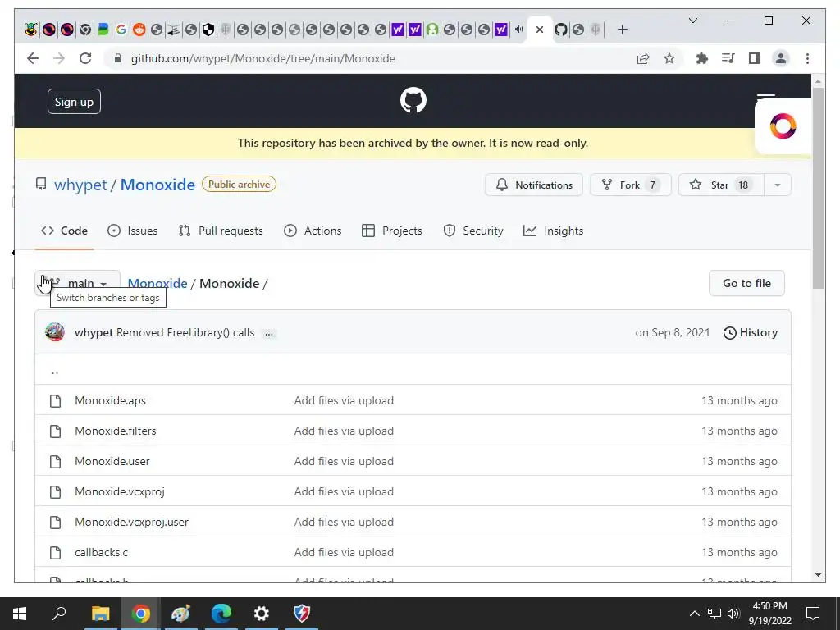Open the Insights tab

tap(554, 231)
